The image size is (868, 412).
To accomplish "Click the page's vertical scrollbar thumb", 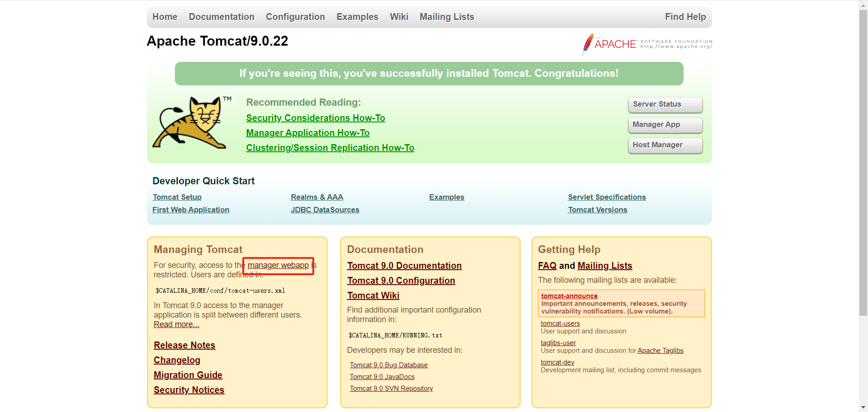I will coord(863,162).
